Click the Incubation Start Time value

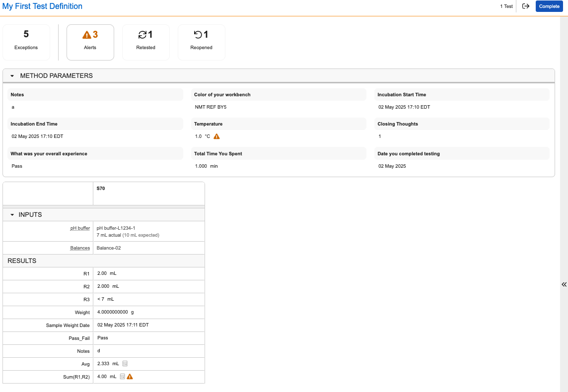[404, 107]
